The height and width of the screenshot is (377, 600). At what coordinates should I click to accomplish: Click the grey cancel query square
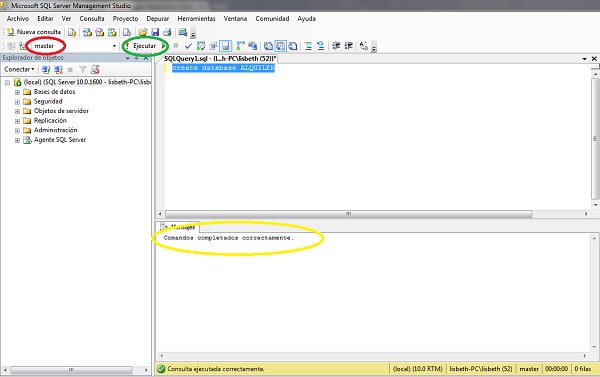pos(176,46)
